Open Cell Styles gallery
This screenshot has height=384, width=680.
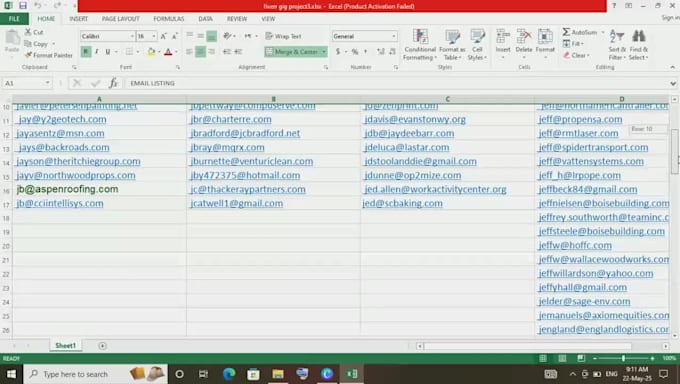click(477, 45)
